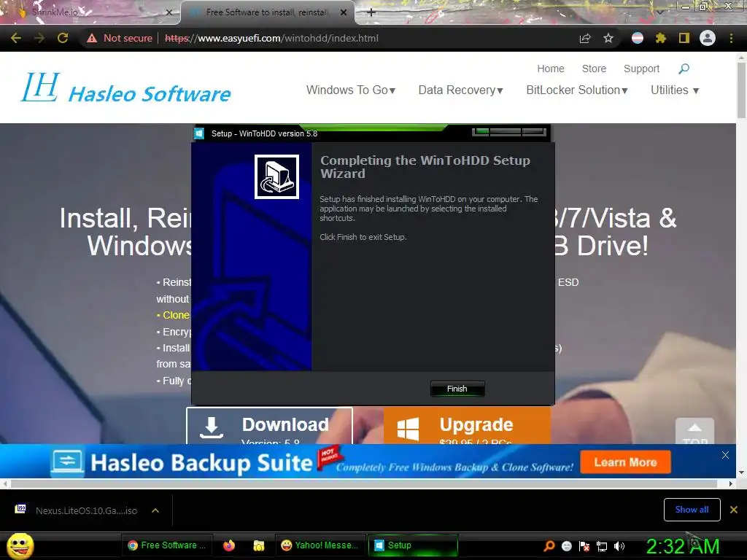Open the Chrome profile avatar
The image size is (747, 560).
[708, 38]
